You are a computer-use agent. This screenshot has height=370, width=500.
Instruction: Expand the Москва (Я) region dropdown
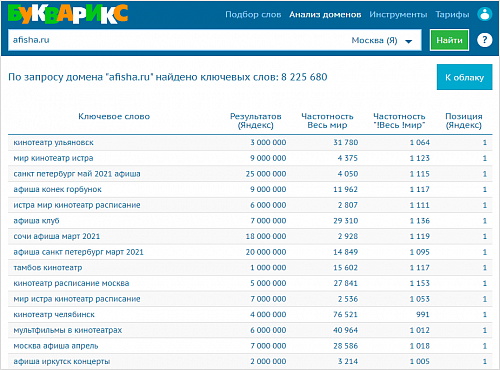[382, 40]
